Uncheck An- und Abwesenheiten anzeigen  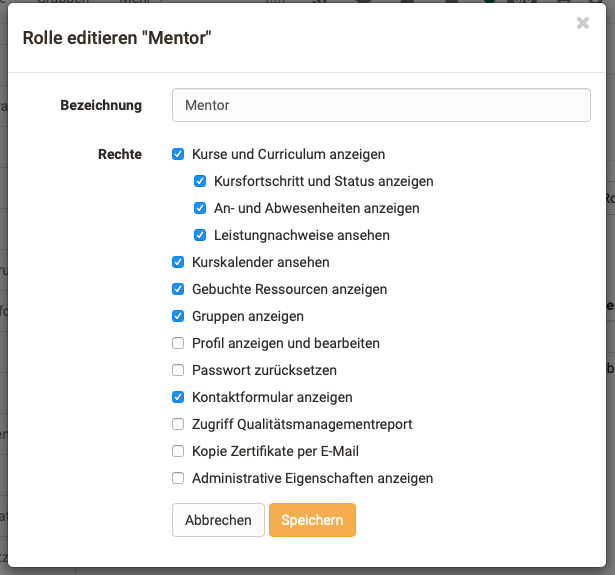pos(200,209)
